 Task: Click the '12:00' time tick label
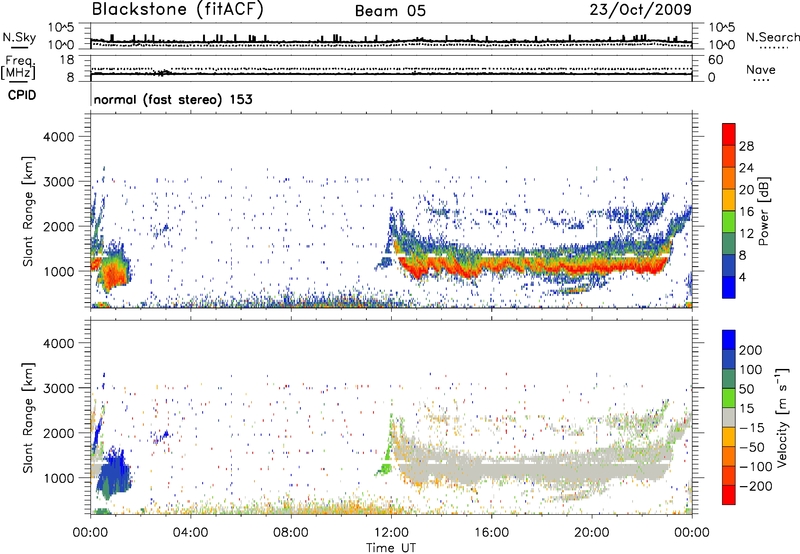click(391, 533)
